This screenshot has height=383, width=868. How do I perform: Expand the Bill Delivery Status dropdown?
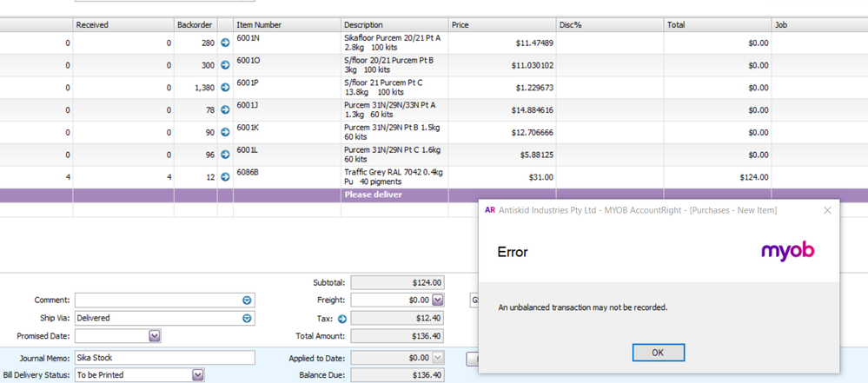pos(198,375)
